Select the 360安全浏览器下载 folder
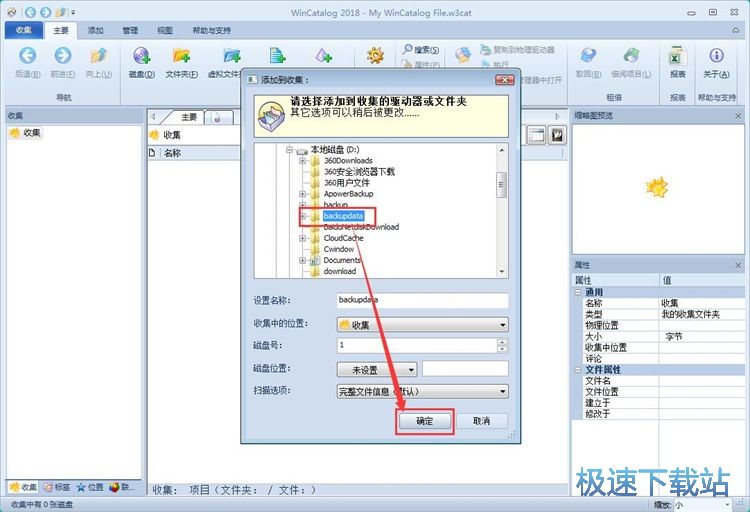 tap(359, 171)
